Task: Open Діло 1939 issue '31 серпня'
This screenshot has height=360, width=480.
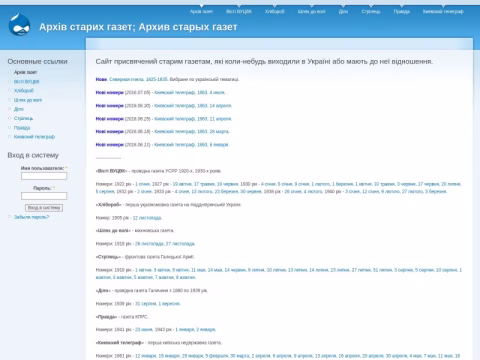Action: (x=146, y=304)
